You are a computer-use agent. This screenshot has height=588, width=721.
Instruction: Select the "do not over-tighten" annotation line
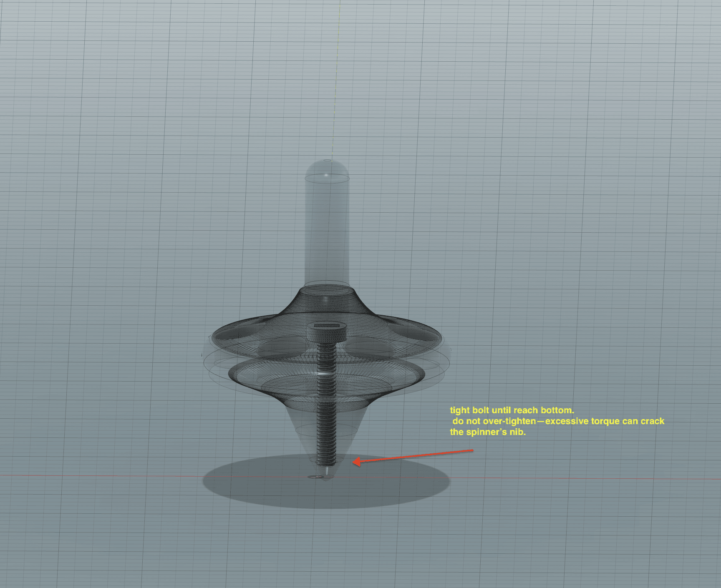coord(558,421)
